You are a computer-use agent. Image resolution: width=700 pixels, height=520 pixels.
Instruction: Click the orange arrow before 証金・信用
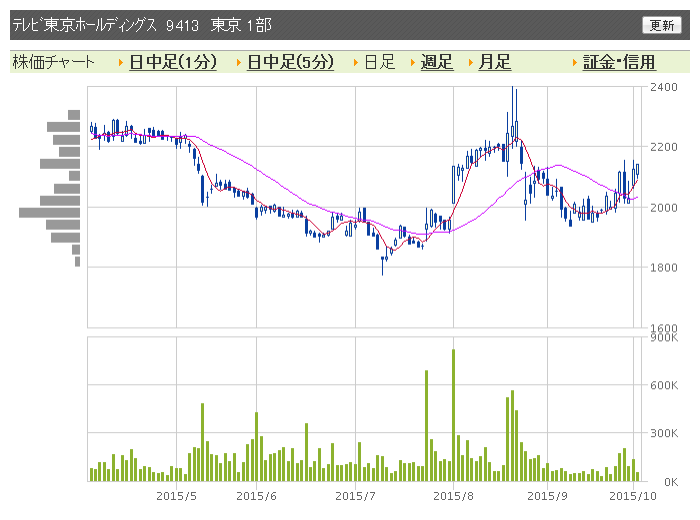pyautogui.click(x=575, y=63)
